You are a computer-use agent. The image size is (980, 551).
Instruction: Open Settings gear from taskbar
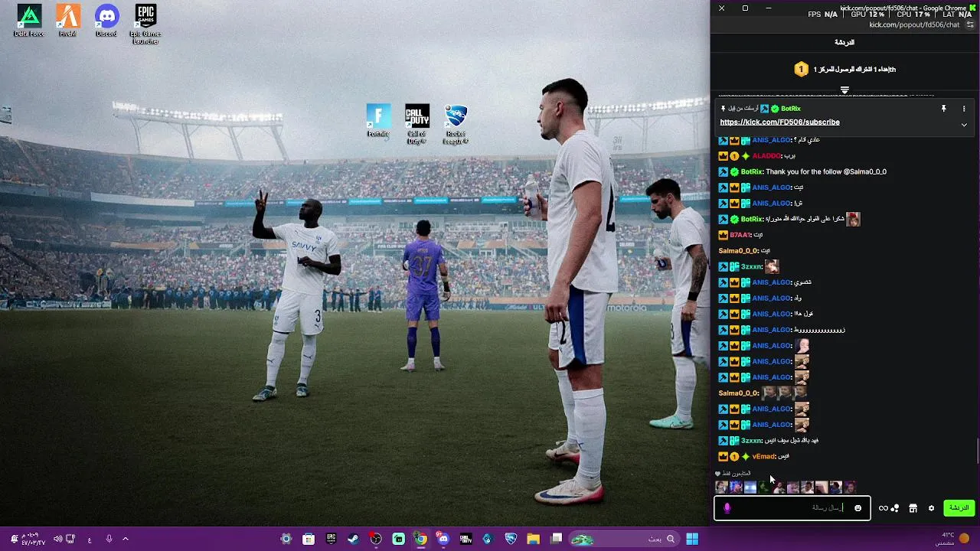(286, 539)
